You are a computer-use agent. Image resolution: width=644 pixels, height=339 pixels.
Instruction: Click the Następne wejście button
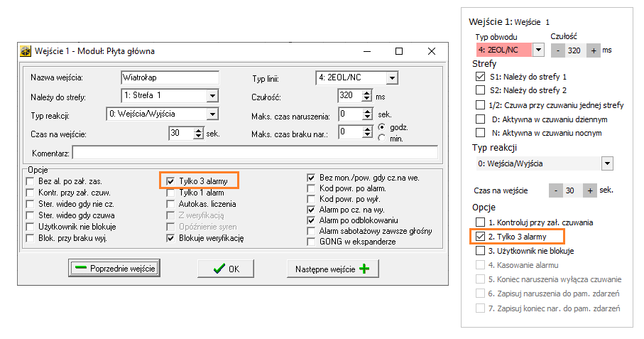click(332, 269)
